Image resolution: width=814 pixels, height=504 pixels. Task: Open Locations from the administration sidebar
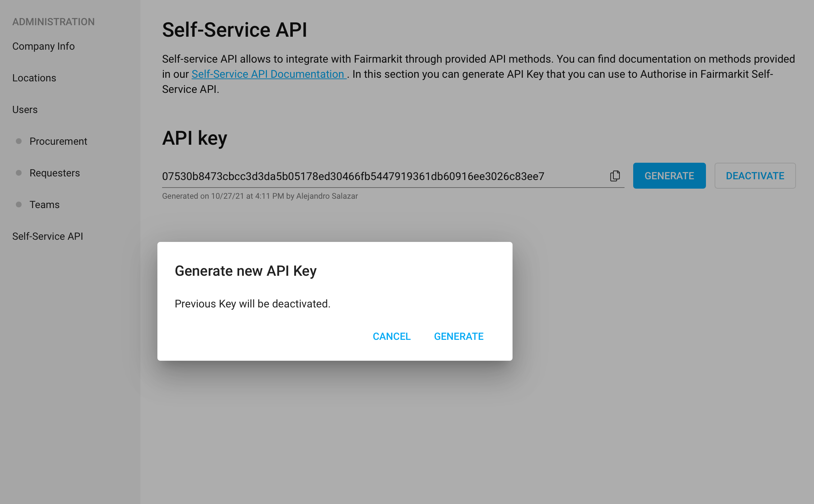coord(34,78)
